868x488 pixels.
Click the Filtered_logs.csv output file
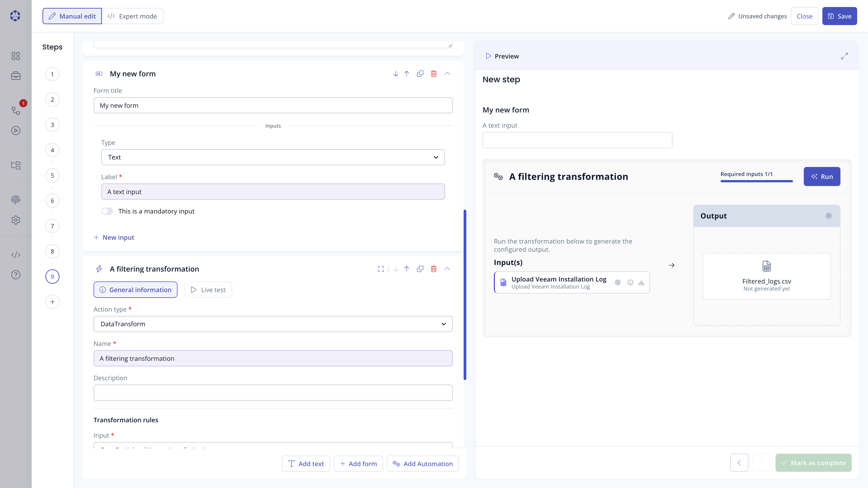tap(767, 276)
